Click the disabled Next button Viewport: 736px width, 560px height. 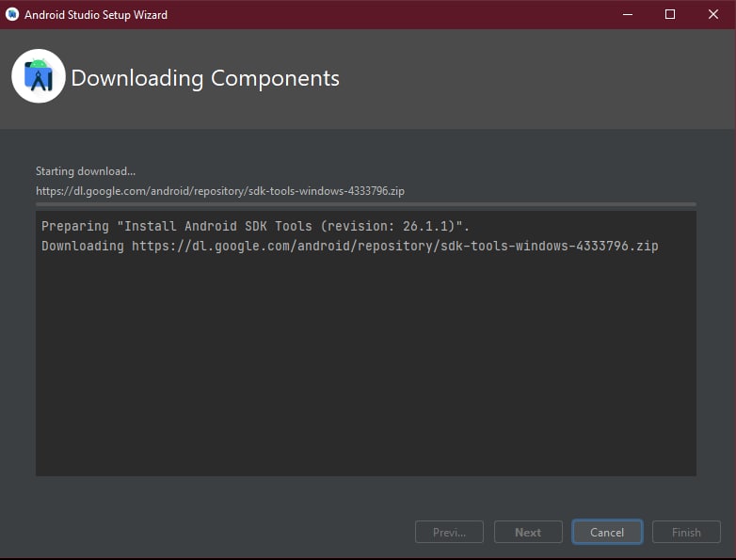coord(528,532)
